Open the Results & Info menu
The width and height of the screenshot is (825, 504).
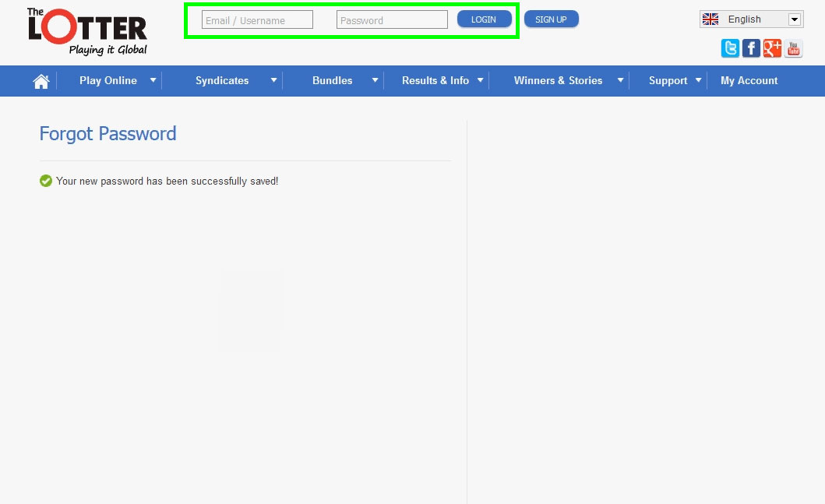click(x=435, y=80)
